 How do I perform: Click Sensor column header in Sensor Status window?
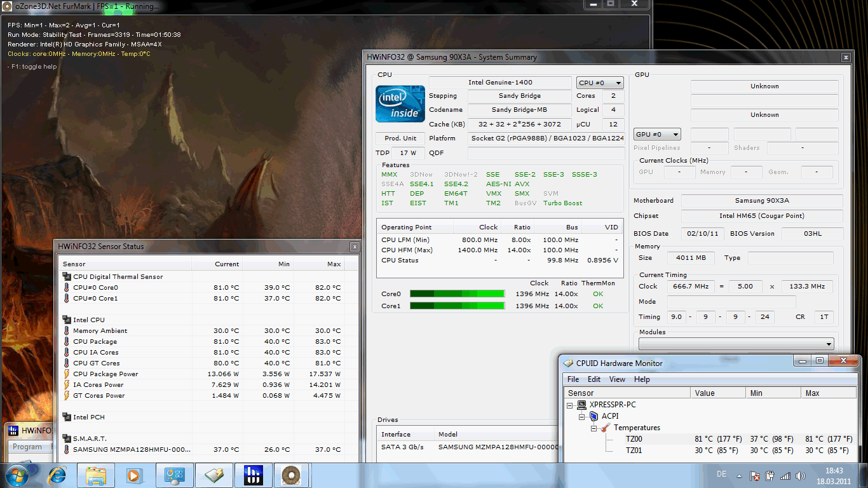pos(125,264)
